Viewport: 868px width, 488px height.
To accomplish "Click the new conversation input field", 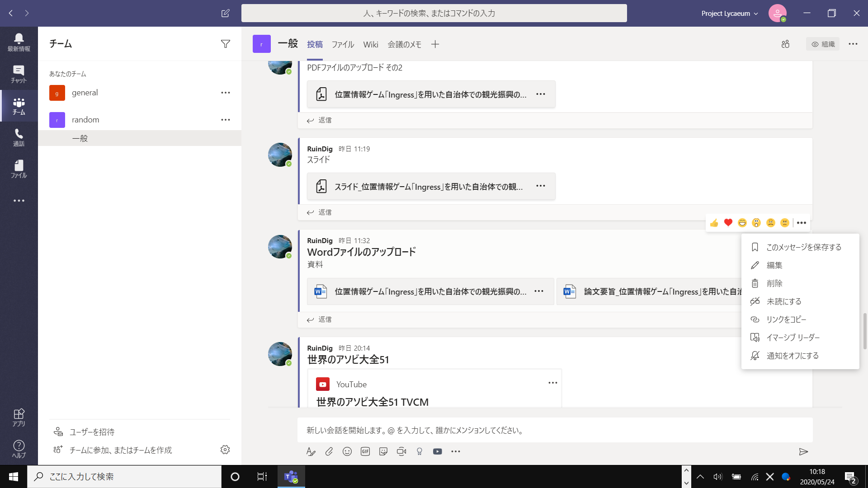I will [497, 430].
